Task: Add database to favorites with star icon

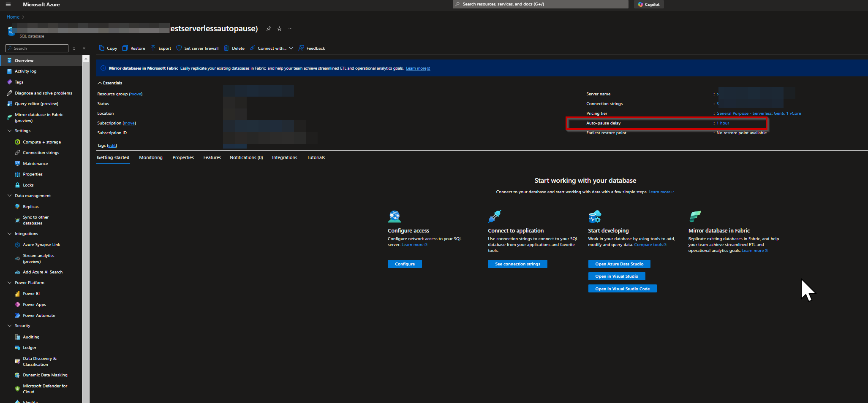Action: [279, 29]
